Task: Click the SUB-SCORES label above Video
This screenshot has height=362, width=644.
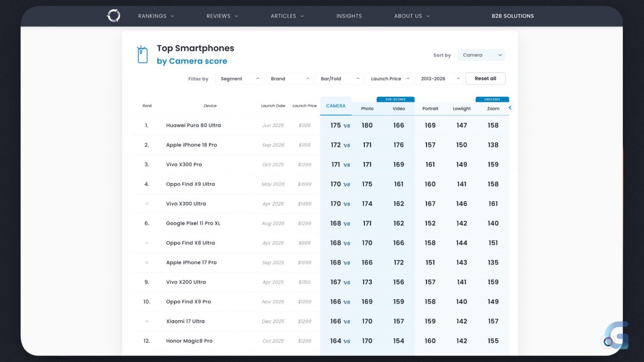Action: [x=395, y=99]
